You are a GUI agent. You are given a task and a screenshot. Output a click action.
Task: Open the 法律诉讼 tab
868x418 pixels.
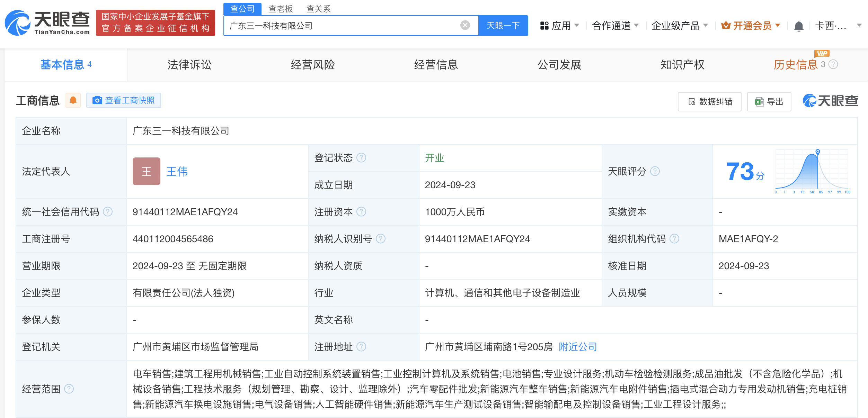pos(189,65)
